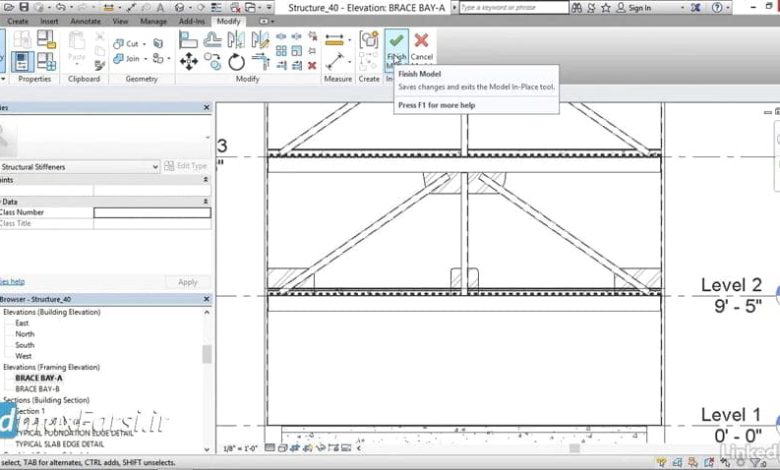Toggle Select Elements by Face in status bar

tap(709, 463)
